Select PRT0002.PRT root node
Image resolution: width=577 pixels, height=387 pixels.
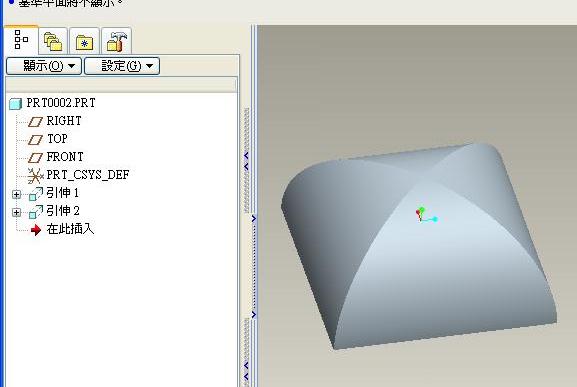[x=61, y=103]
